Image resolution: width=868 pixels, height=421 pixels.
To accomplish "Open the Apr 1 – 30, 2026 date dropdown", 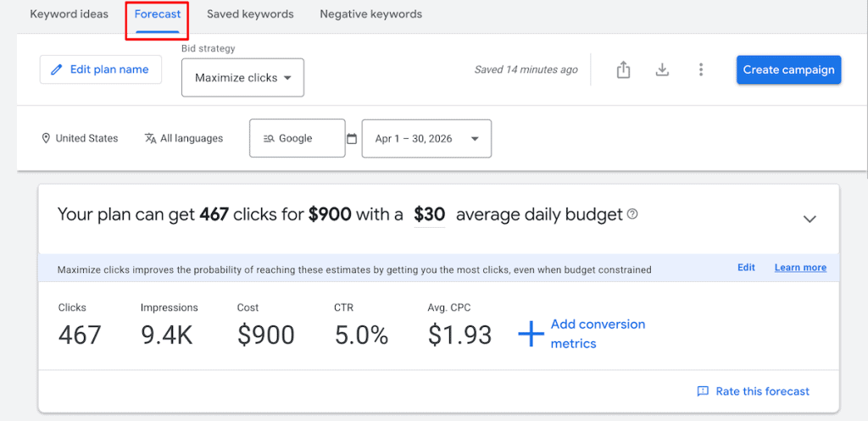I will click(426, 138).
